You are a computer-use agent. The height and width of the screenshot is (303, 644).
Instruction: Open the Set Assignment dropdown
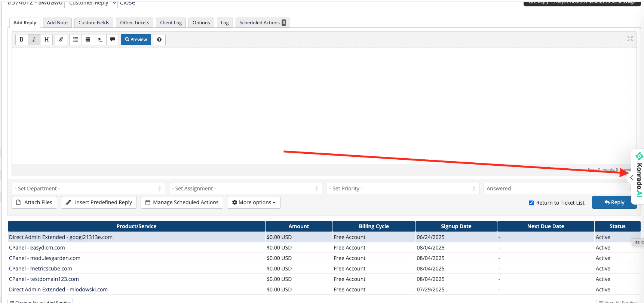tap(245, 189)
